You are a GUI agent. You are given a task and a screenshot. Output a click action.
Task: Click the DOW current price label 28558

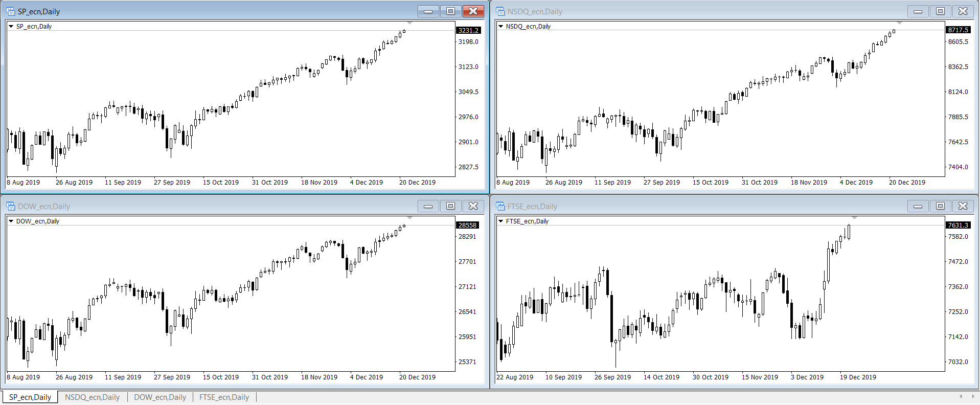point(467,225)
